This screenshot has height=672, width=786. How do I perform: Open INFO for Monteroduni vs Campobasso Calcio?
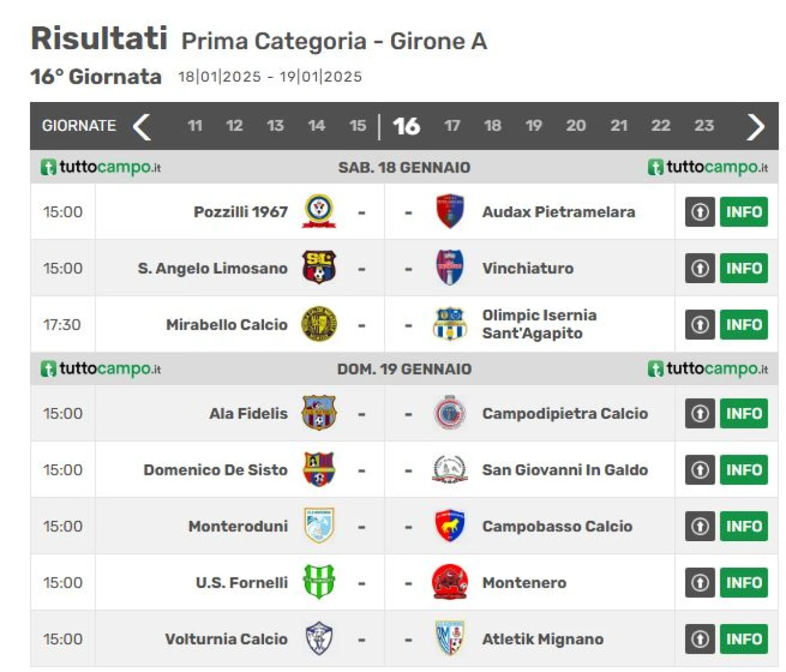(744, 526)
